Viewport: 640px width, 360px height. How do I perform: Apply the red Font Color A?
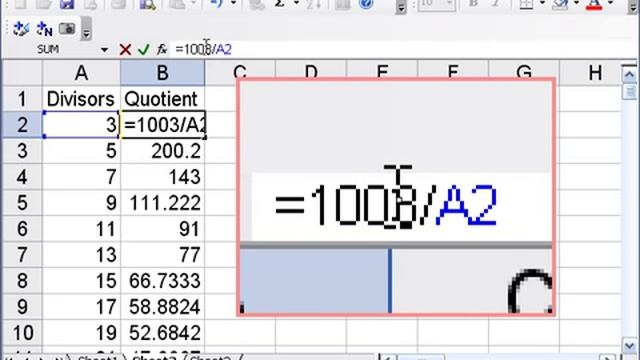coord(594,4)
